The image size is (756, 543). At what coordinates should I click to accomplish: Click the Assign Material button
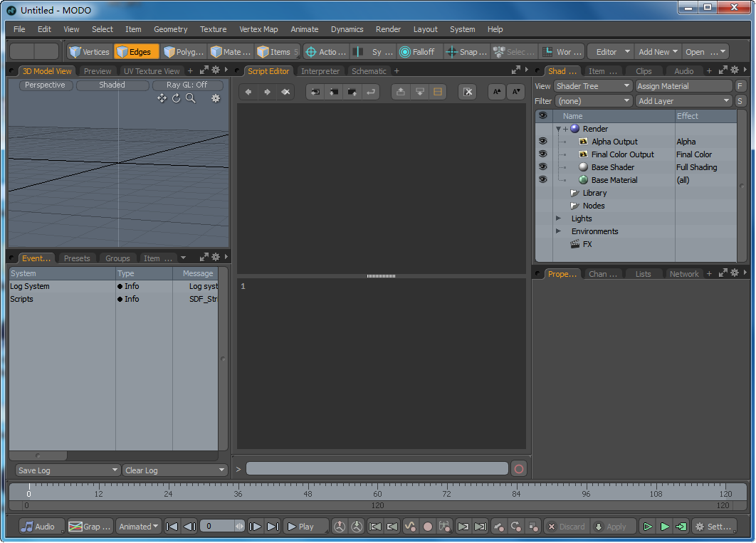pyautogui.click(x=683, y=86)
